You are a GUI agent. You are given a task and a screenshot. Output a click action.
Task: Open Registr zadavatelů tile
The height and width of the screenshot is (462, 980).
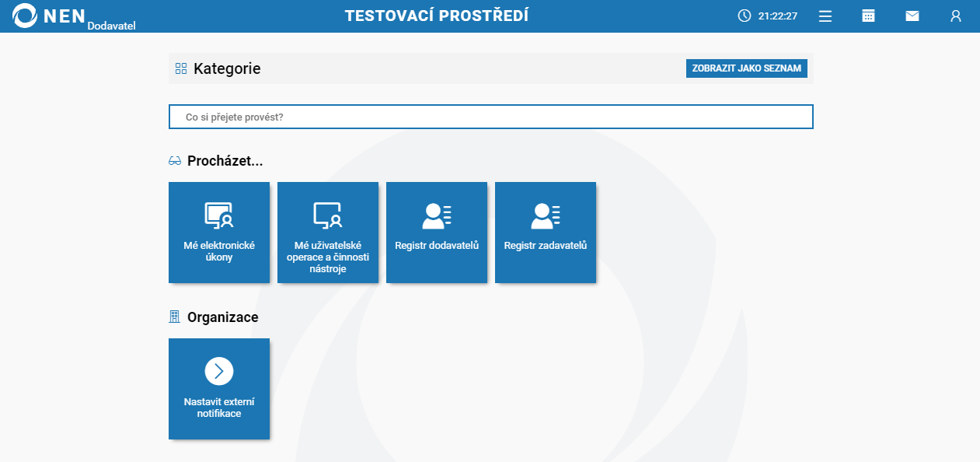tap(546, 233)
